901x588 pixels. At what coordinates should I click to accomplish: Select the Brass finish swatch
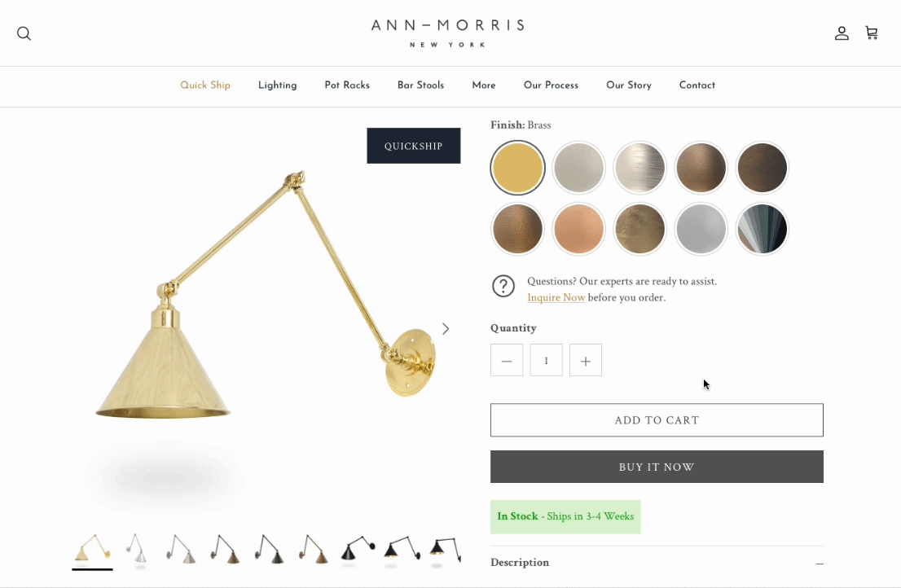pyautogui.click(x=518, y=168)
